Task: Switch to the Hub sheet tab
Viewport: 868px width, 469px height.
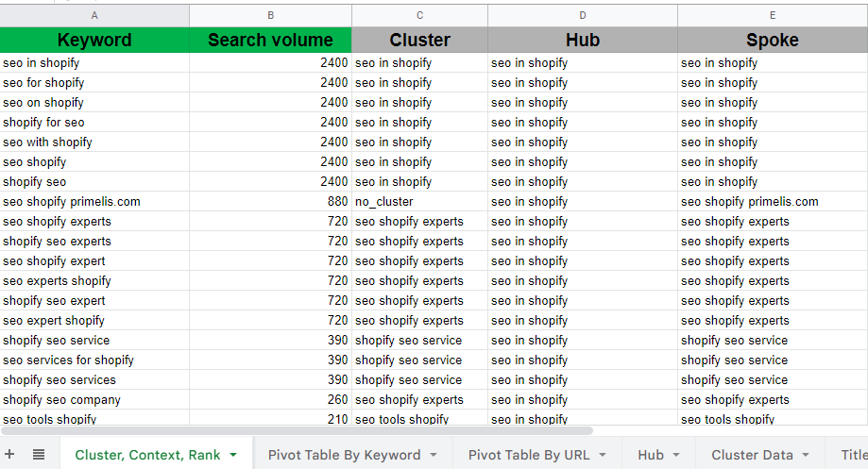Action: [x=651, y=455]
